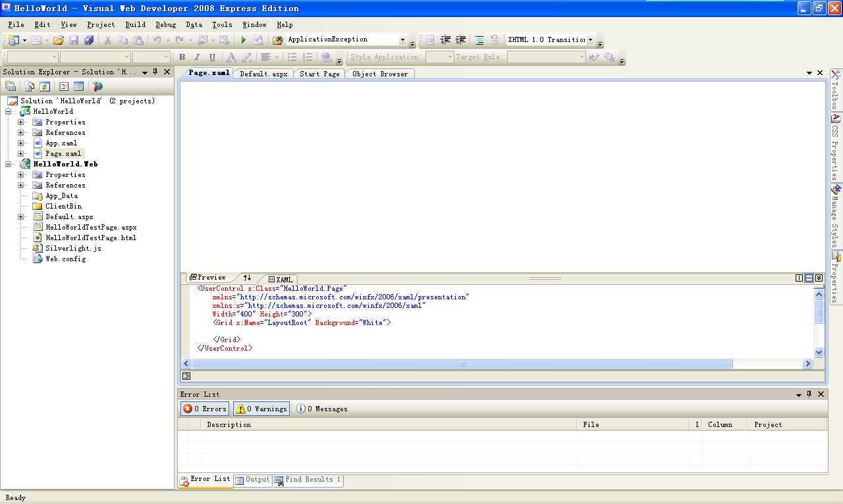Expand App.xaml tree node

(21, 143)
